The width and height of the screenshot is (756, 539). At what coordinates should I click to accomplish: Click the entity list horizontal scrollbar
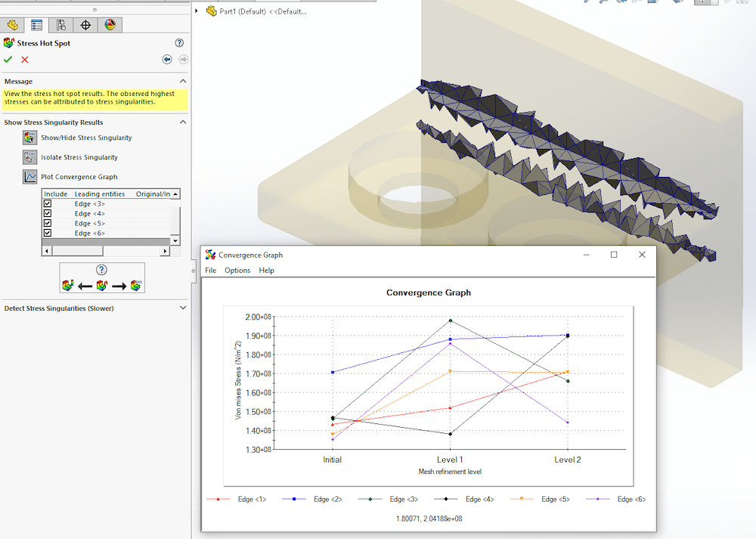point(106,251)
